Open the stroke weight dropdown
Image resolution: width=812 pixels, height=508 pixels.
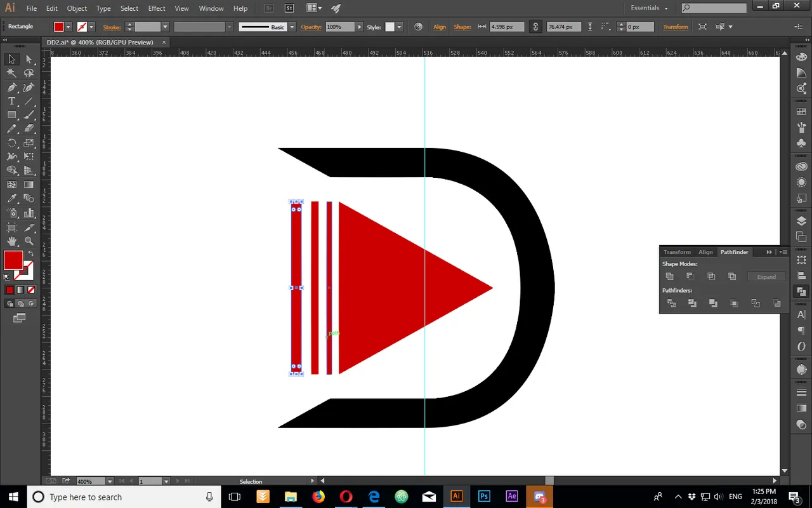[x=165, y=27]
